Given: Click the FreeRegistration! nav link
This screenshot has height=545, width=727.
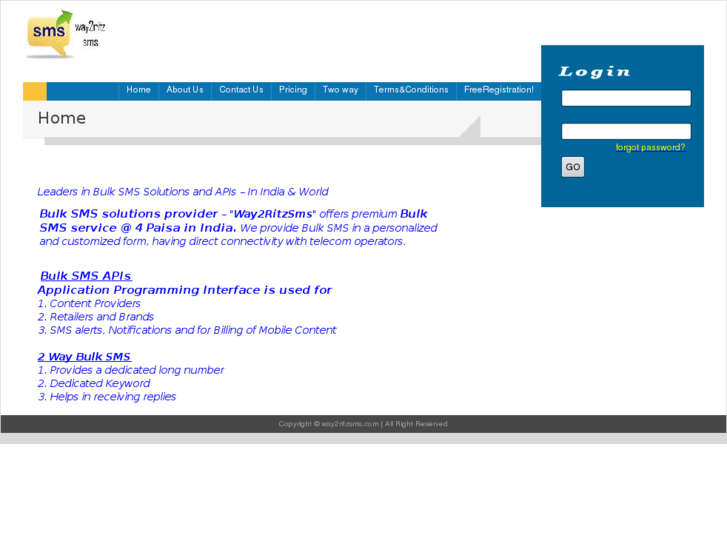Looking at the screenshot, I should [x=498, y=90].
